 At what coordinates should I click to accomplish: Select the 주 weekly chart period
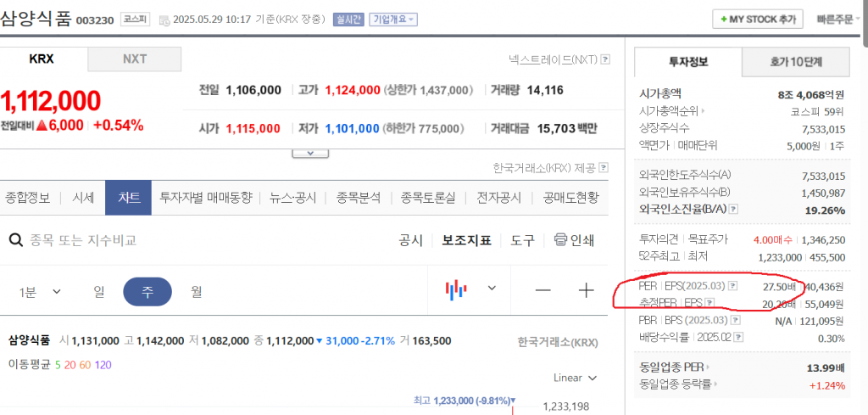pos(147,291)
